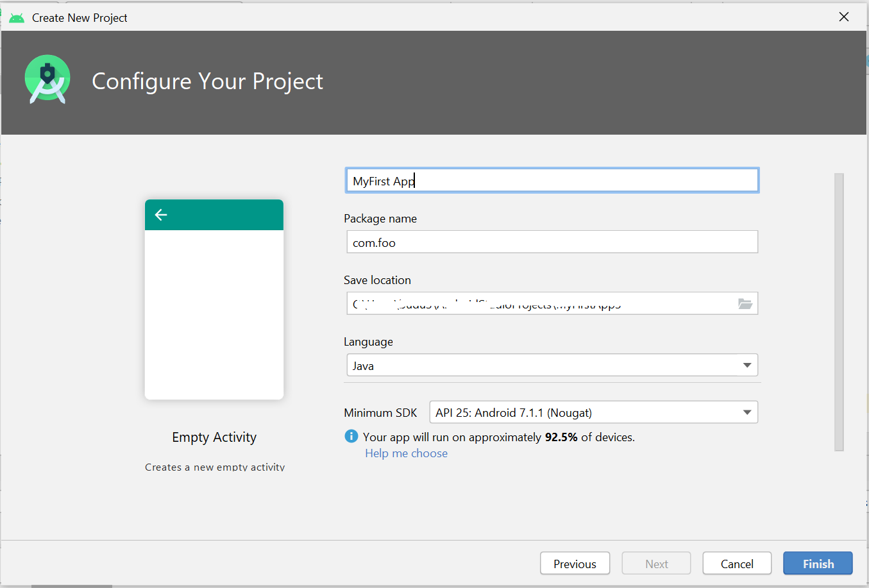
Task: Click the Empty Activity title text
Action: (214, 437)
